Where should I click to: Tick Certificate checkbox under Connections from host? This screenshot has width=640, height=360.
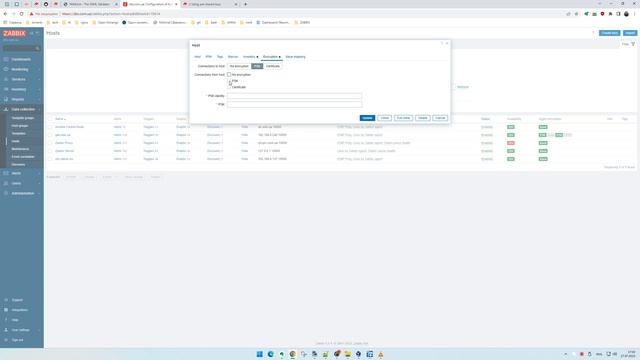click(229, 87)
